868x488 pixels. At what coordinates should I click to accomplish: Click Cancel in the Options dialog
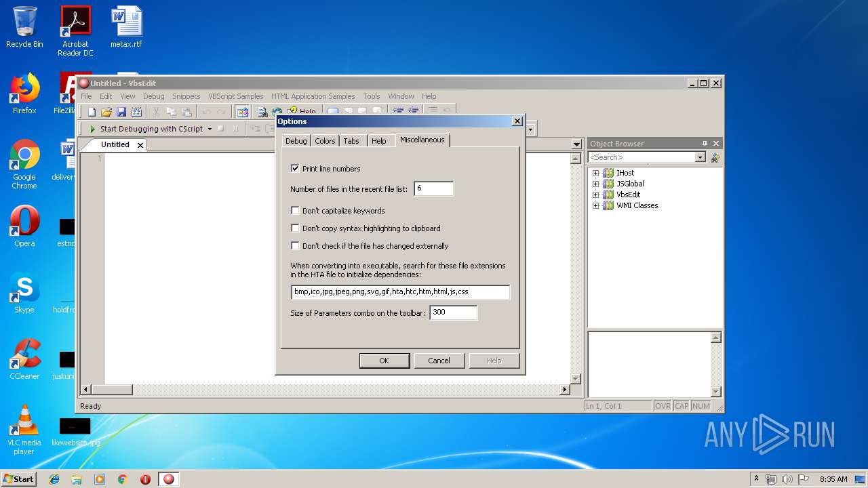439,361
